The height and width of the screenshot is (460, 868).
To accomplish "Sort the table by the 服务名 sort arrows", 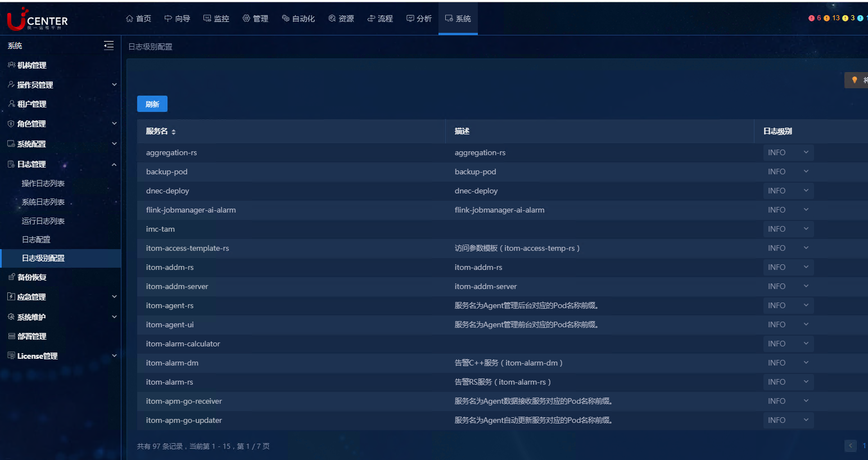I will click(174, 132).
